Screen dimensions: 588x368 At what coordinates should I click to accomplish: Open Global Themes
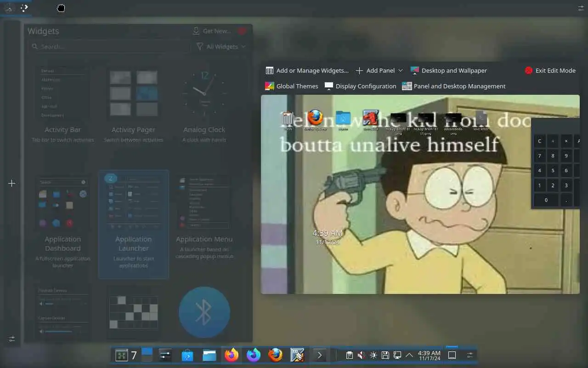click(292, 86)
